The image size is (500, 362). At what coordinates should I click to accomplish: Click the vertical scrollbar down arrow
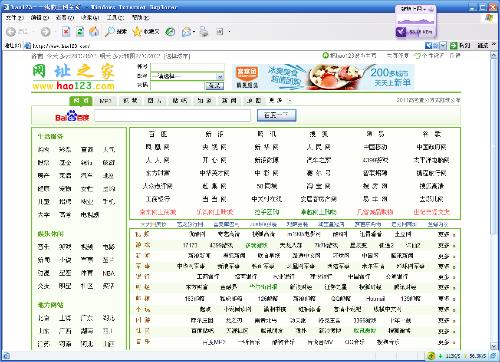(x=494, y=346)
